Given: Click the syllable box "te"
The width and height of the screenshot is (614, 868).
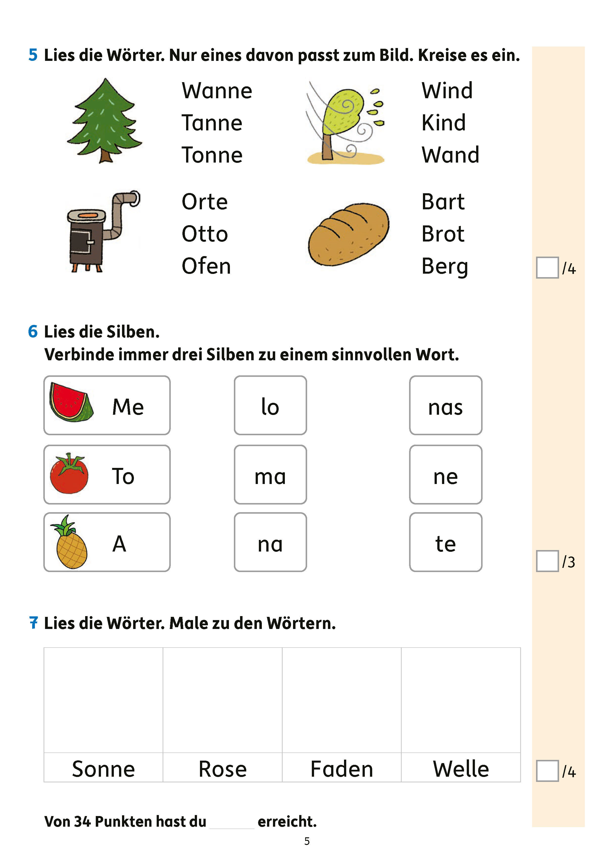Looking at the screenshot, I should pyautogui.click(x=445, y=542).
